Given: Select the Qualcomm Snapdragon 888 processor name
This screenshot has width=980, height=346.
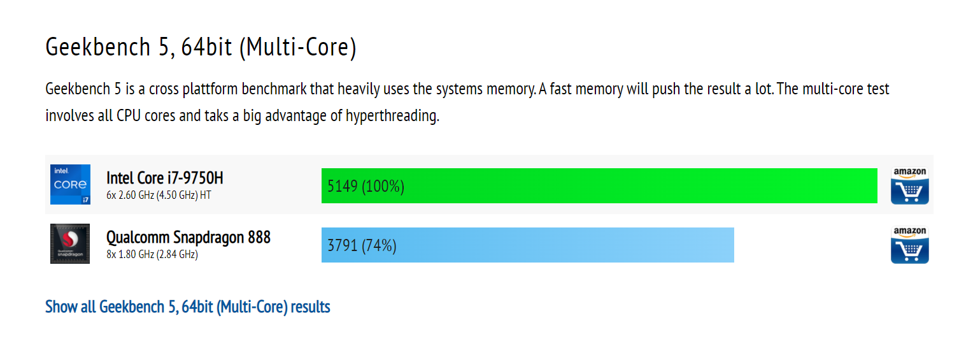Looking at the screenshot, I should (188, 237).
